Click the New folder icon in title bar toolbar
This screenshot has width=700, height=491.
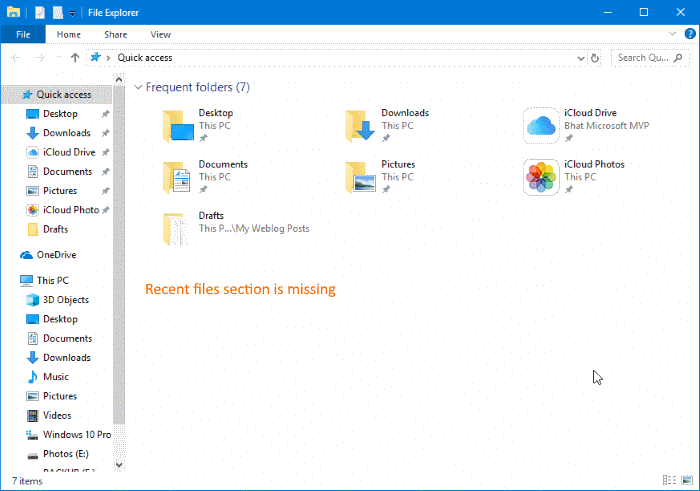click(x=58, y=12)
